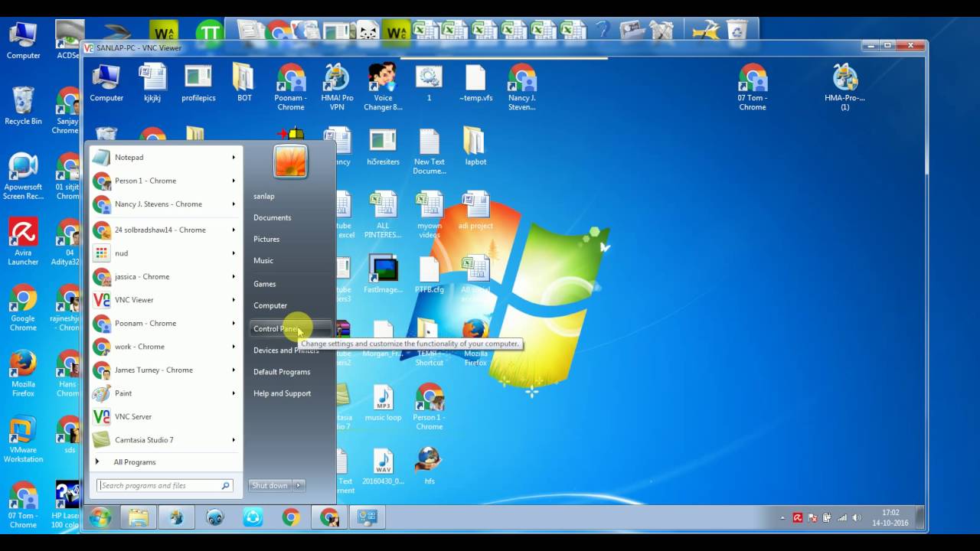Viewport: 980px width, 551px height.
Task: Select the BOT folder on remote desktop
Action: [244, 84]
